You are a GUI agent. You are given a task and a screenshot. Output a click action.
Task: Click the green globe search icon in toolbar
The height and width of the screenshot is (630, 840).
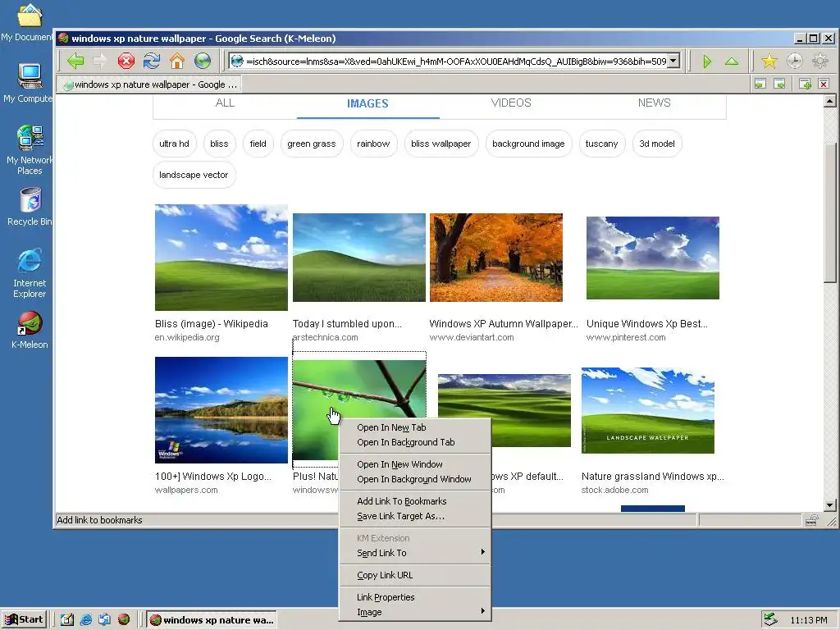click(203, 61)
